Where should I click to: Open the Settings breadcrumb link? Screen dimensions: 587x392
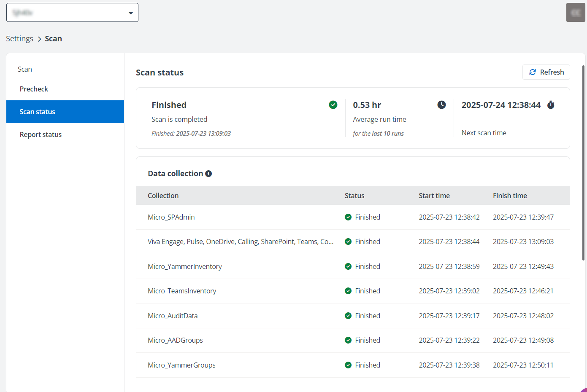coord(19,38)
